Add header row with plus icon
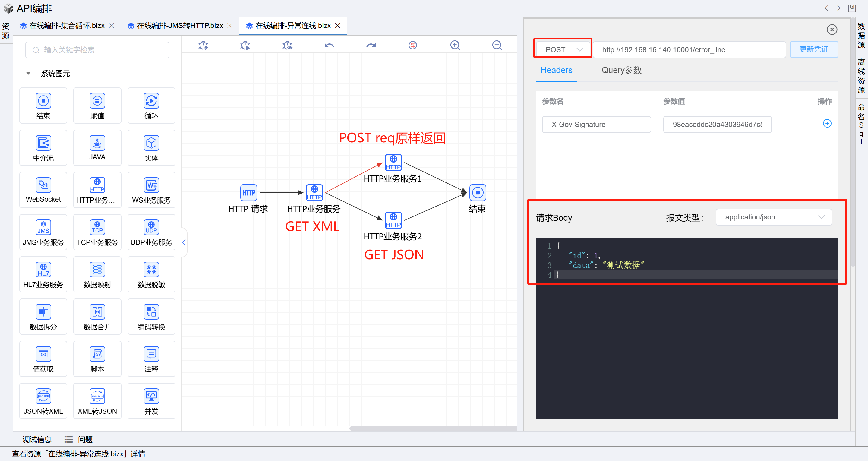The width and height of the screenshot is (868, 461). coord(827,124)
